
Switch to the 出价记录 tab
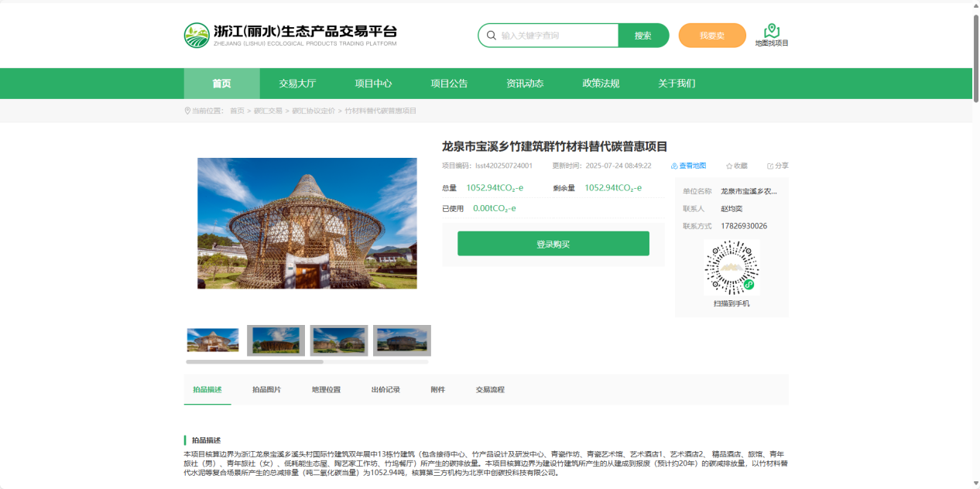(385, 390)
